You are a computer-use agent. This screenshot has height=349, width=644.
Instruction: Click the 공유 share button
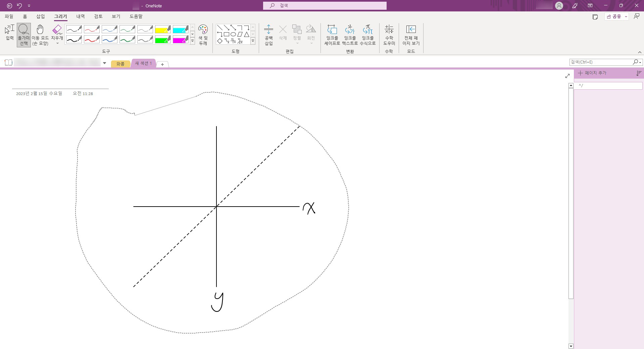614,16
